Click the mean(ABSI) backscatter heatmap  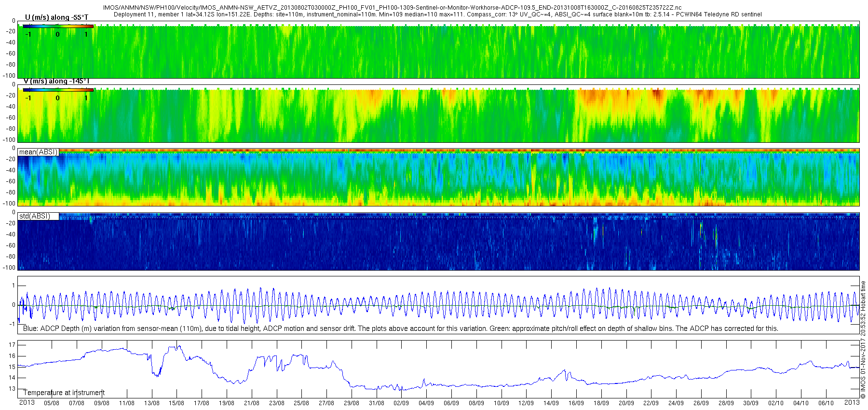(438, 178)
